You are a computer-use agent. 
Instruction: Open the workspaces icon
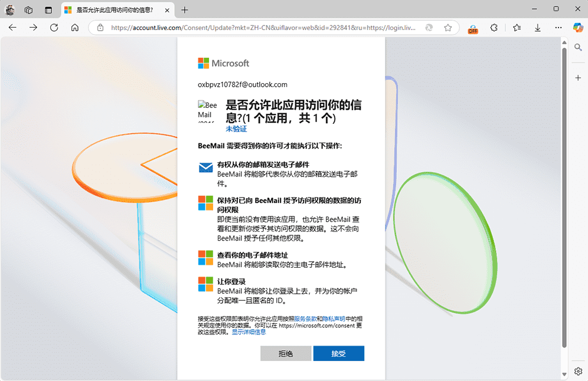28,10
